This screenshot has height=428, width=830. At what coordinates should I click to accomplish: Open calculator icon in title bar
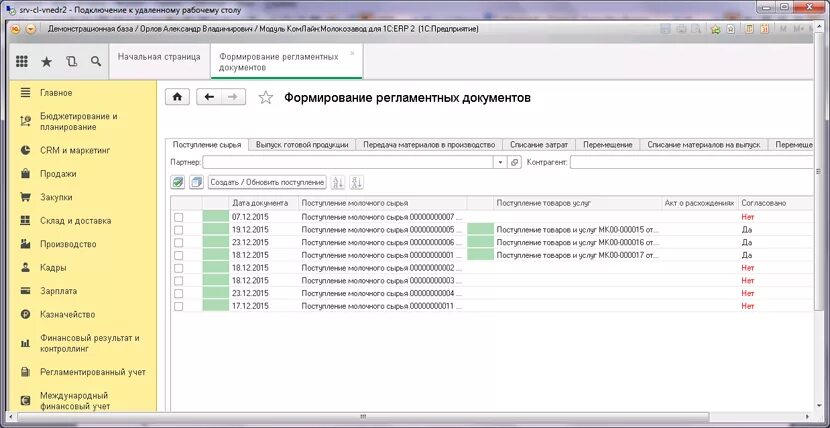(x=749, y=29)
